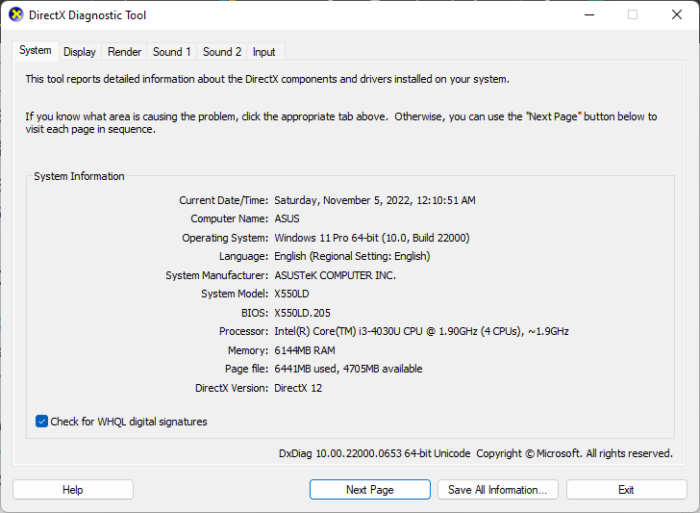Click the Operating System value text

point(371,238)
